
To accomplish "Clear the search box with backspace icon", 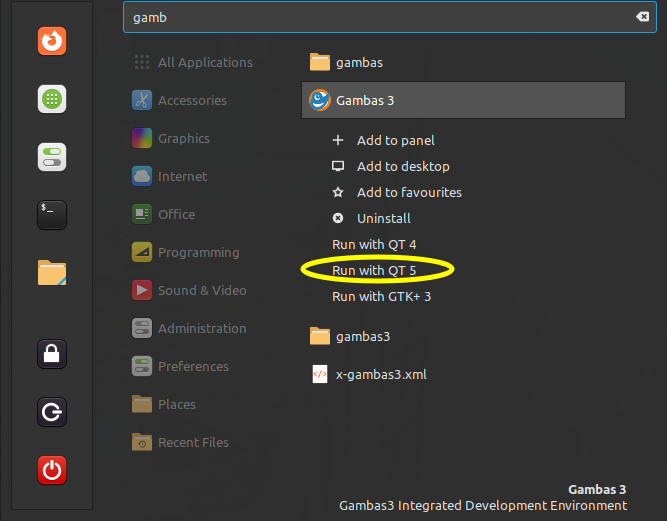I will pyautogui.click(x=642, y=17).
